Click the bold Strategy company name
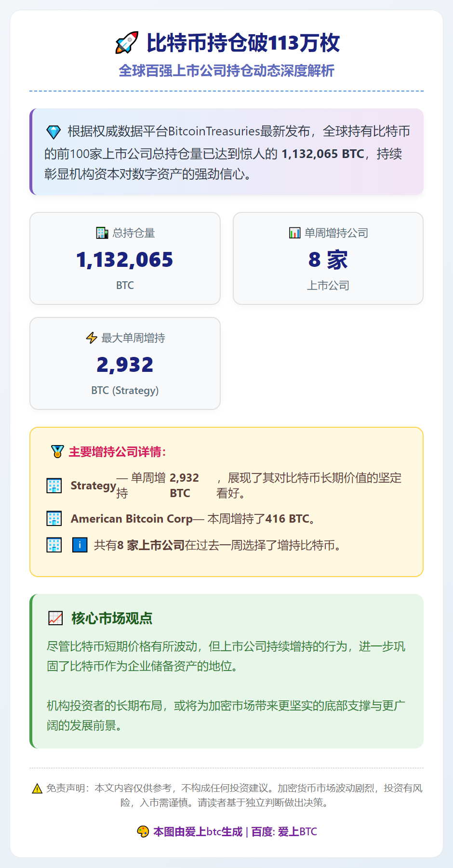 (x=93, y=486)
